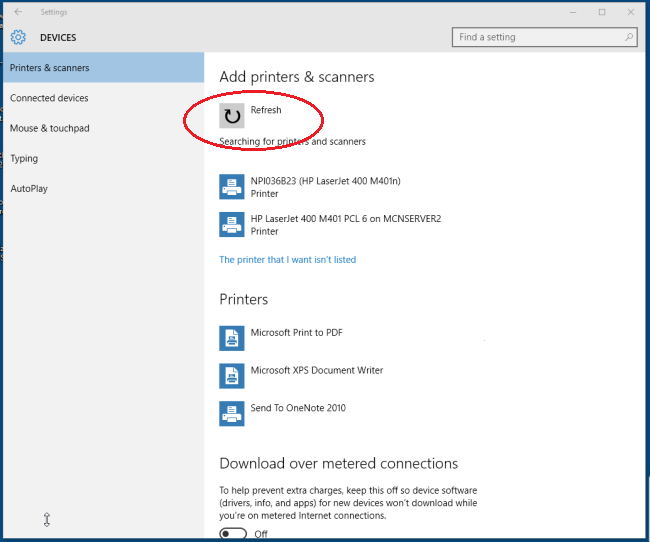Viewport: 650px width, 542px height.
Task: Click the Devices settings gear icon
Action: click(x=18, y=38)
